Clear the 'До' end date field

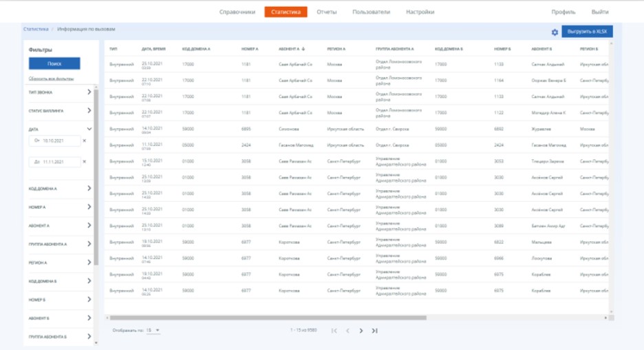click(84, 162)
